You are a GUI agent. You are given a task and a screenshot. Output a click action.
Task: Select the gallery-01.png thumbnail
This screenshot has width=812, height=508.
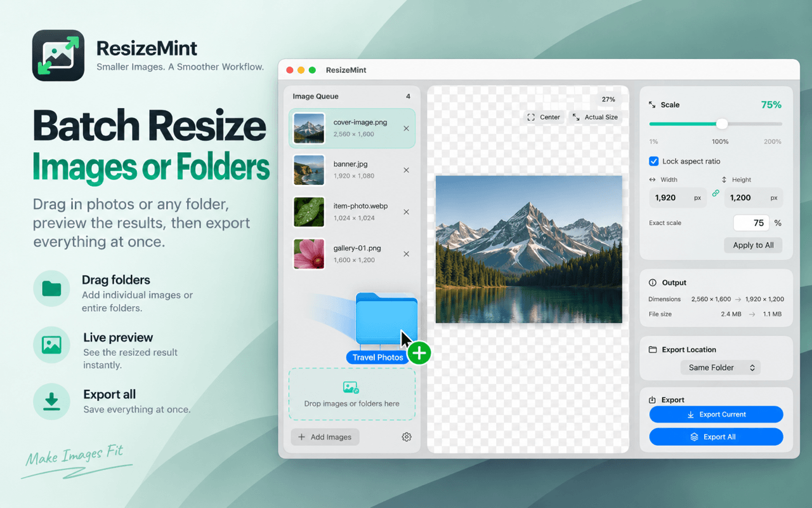pyautogui.click(x=310, y=254)
